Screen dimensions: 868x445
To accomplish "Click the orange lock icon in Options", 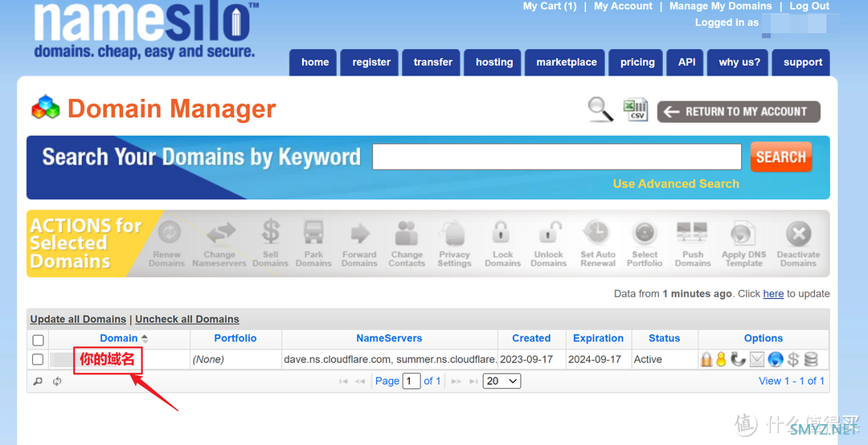I will [x=706, y=359].
